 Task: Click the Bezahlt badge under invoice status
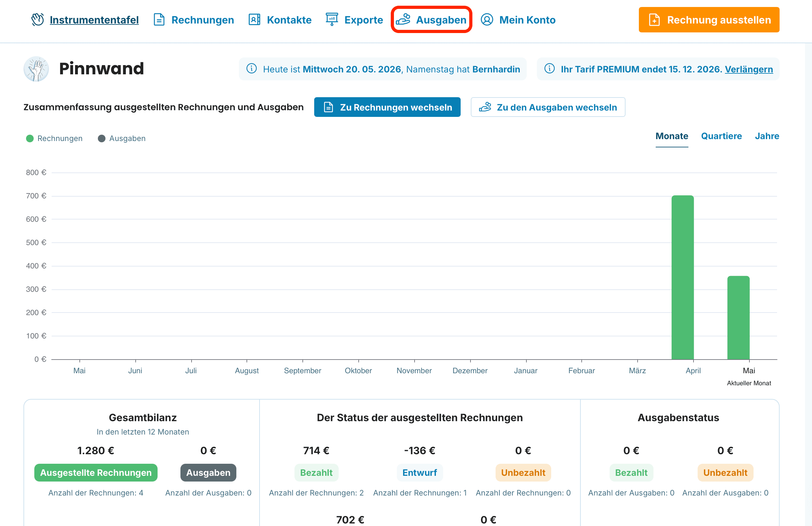(x=316, y=472)
